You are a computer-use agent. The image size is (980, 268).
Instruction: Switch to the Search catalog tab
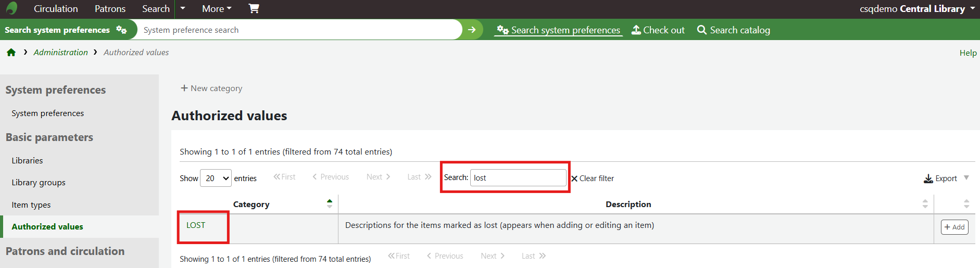point(734,30)
